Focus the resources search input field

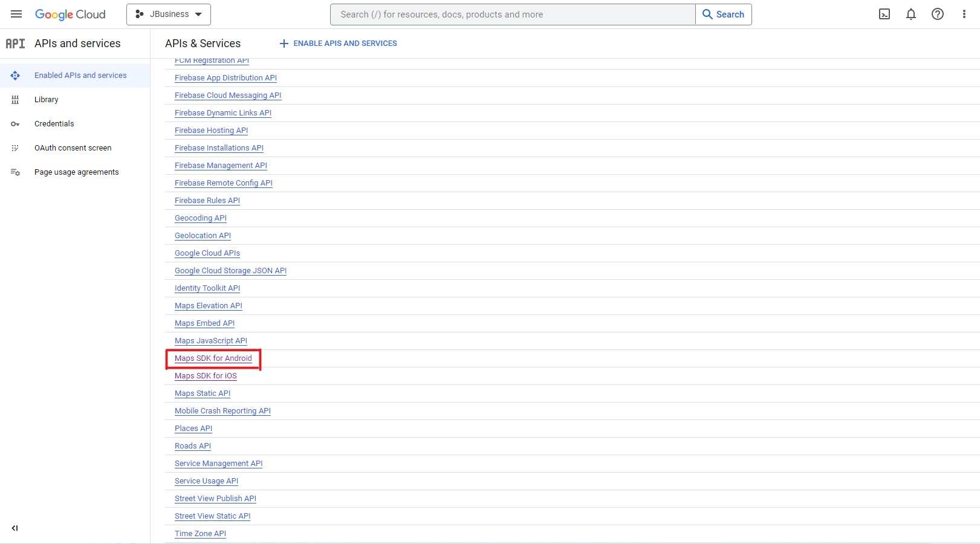[513, 15]
